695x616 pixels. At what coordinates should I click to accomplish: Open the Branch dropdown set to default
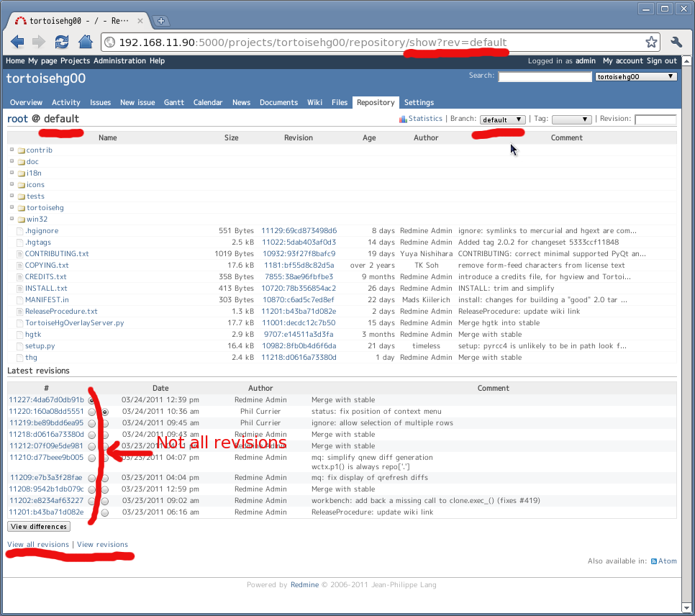click(x=503, y=119)
